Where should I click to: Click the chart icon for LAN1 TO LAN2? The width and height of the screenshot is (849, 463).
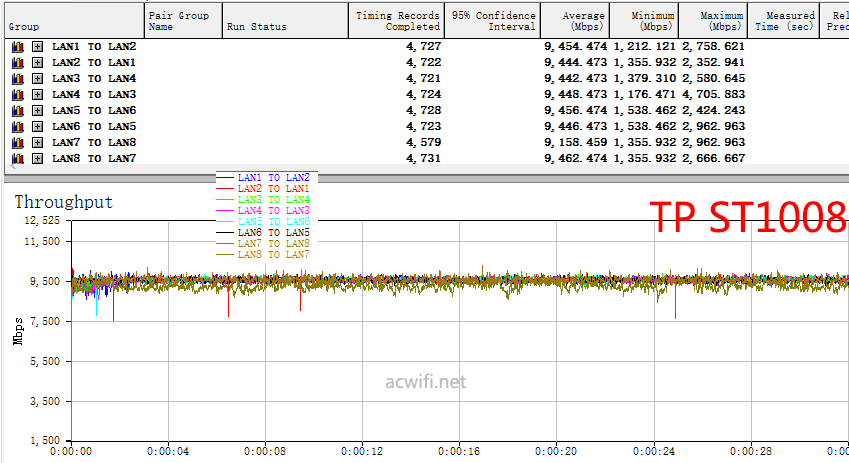[x=18, y=47]
